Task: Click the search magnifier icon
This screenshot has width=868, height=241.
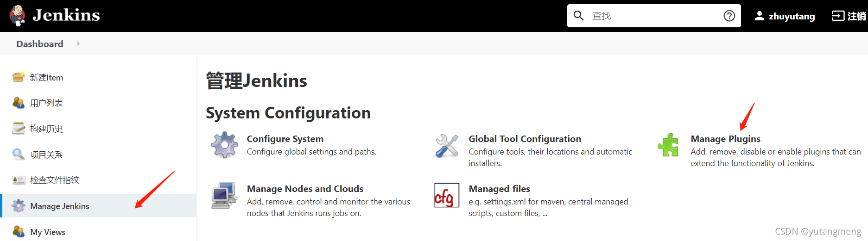Action: 578,16
